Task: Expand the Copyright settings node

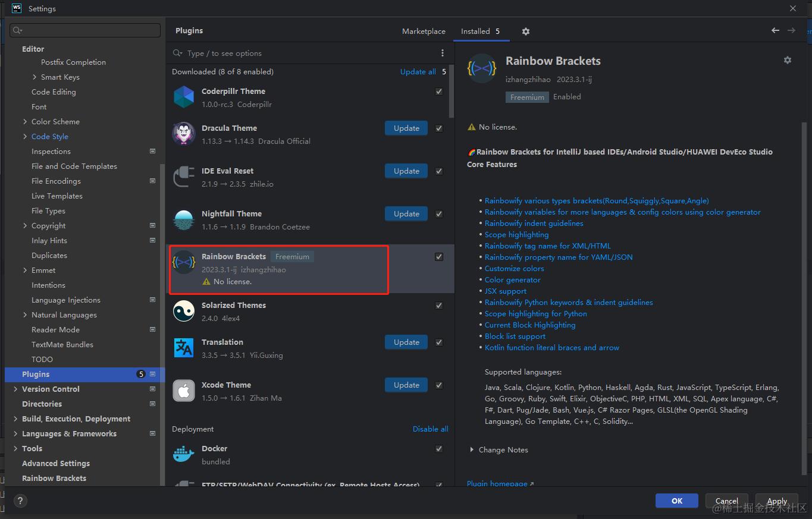Action: pos(25,225)
